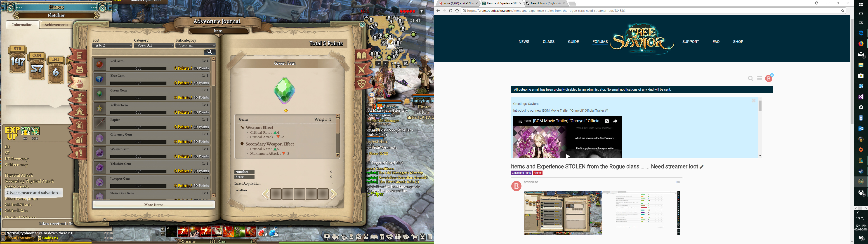
Task: Zoom in minimap with plus button
Action: click(x=378, y=63)
